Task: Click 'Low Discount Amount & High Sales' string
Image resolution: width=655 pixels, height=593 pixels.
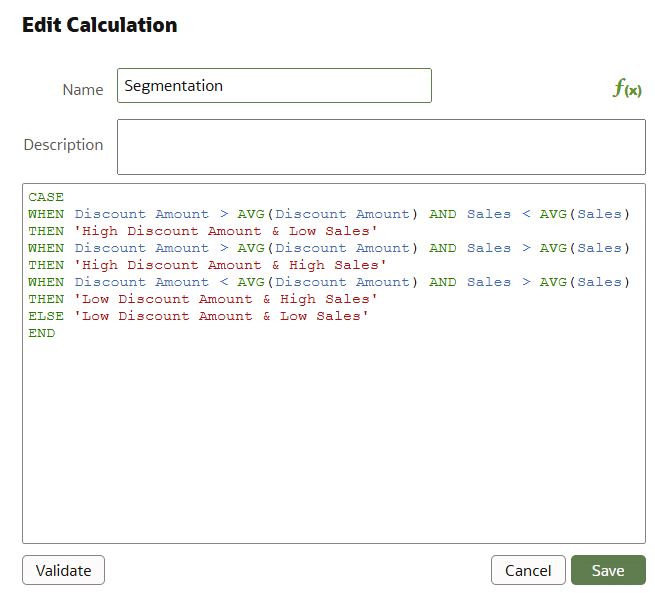Action: [226, 299]
